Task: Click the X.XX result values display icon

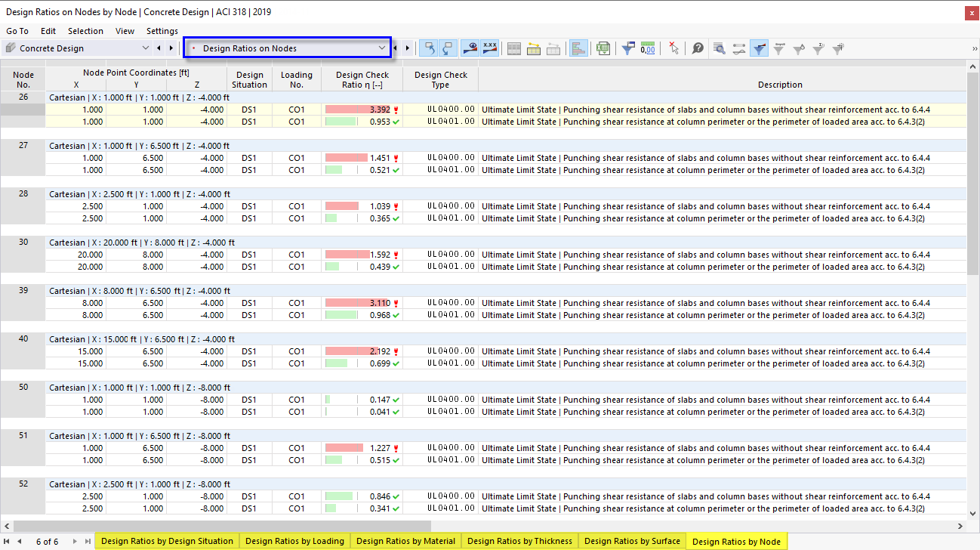Action: 489,48
